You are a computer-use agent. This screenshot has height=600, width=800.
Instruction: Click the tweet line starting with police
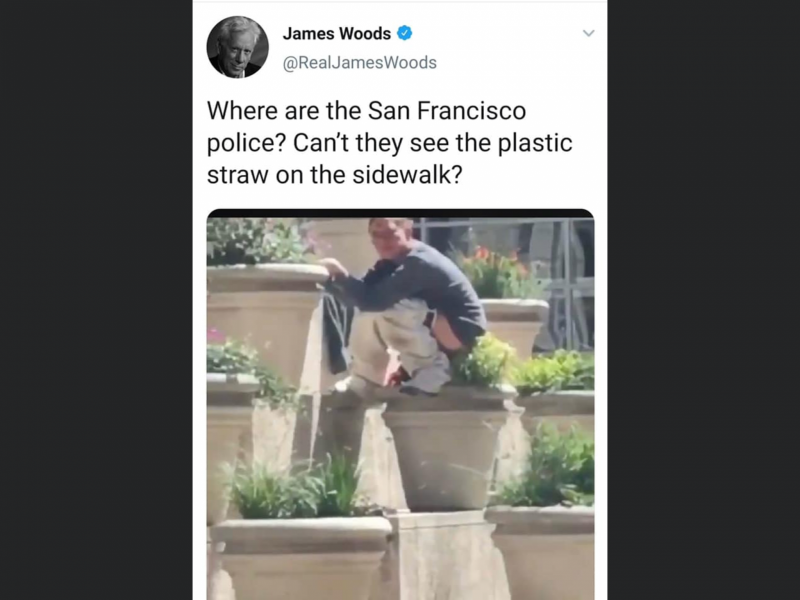[x=389, y=143]
